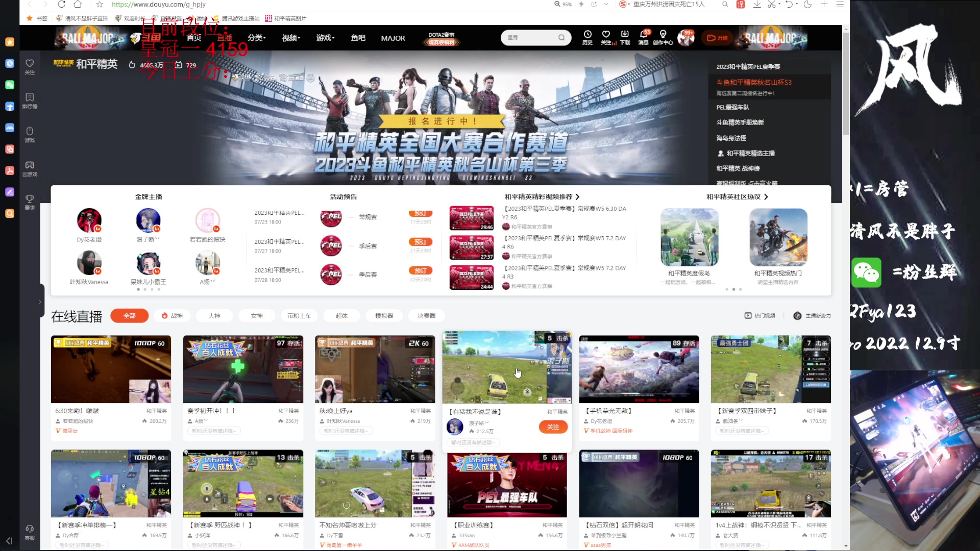Follow 和平精英 with the heart 关注 toggle
The height and width of the screenshot is (551, 980).
(30, 66)
